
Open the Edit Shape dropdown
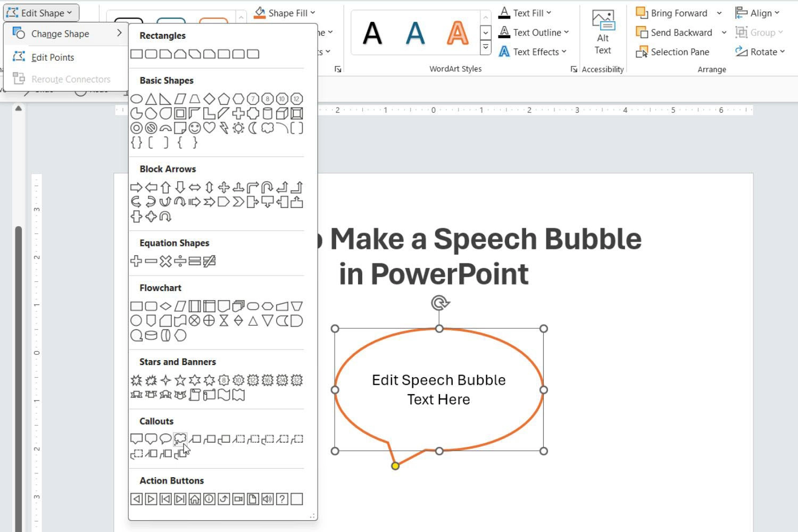[41, 13]
